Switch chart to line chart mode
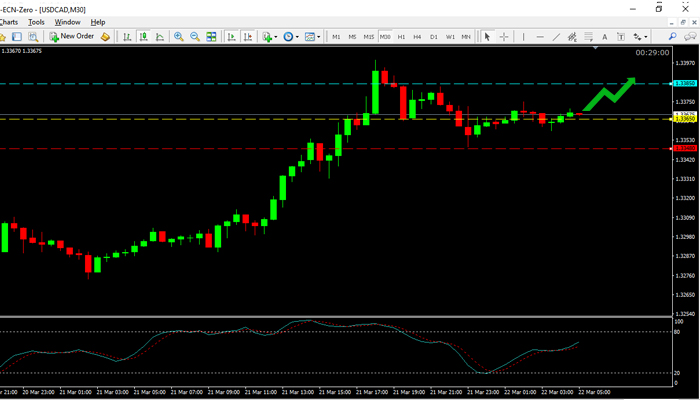The height and width of the screenshot is (400, 700). tap(159, 37)
